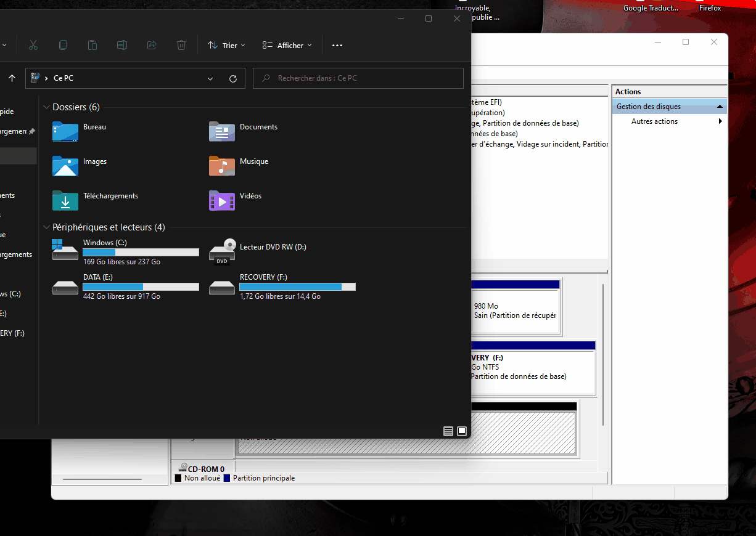Refresh the view with the refresh icon
756x536 pixels.
point(233,78)
